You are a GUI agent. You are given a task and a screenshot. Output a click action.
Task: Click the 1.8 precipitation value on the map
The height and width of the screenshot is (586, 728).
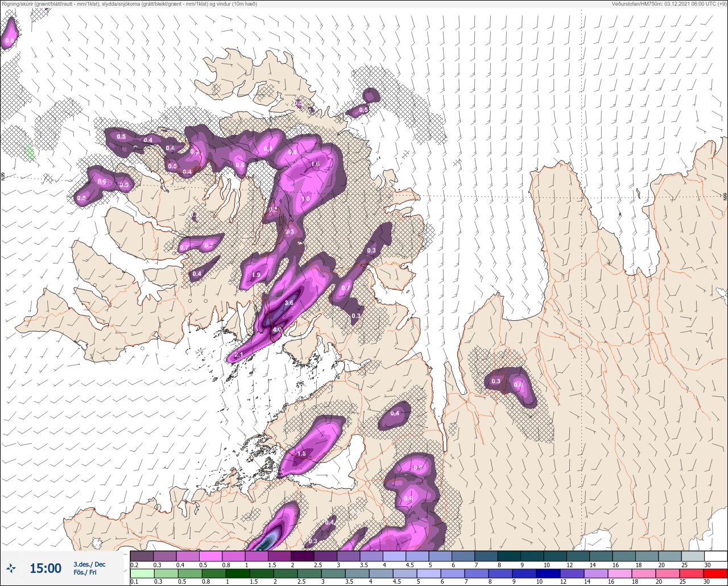(301, 454)
